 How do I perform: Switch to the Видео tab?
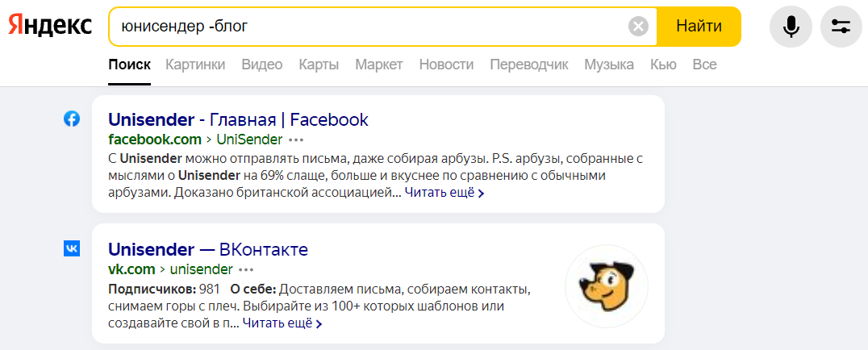point(262,65)
